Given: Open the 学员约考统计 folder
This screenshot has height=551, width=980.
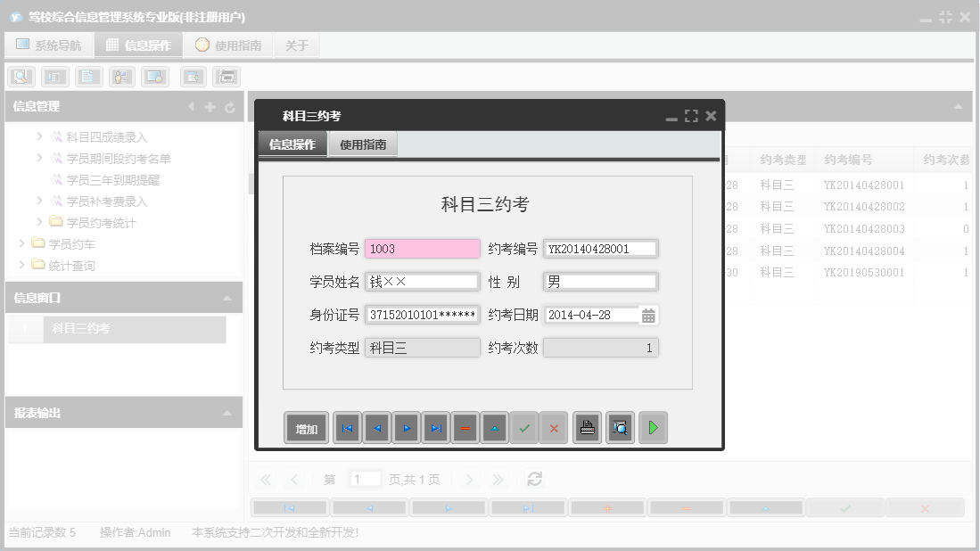Looking at the screenshot, I should click(98, 220).
